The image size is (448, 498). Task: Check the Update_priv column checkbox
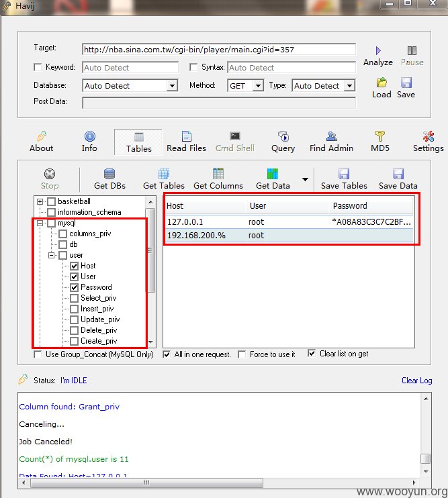click(74, 319)
